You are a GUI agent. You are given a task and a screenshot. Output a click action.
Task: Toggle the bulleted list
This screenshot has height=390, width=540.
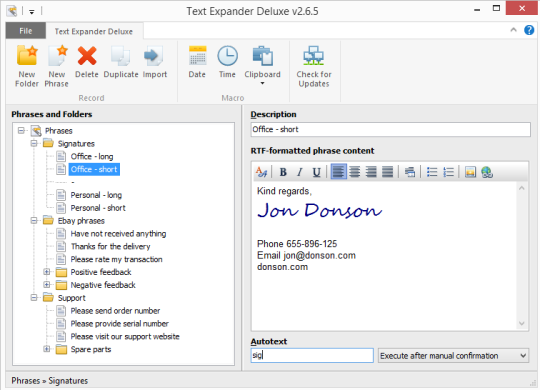coord(432,172)
